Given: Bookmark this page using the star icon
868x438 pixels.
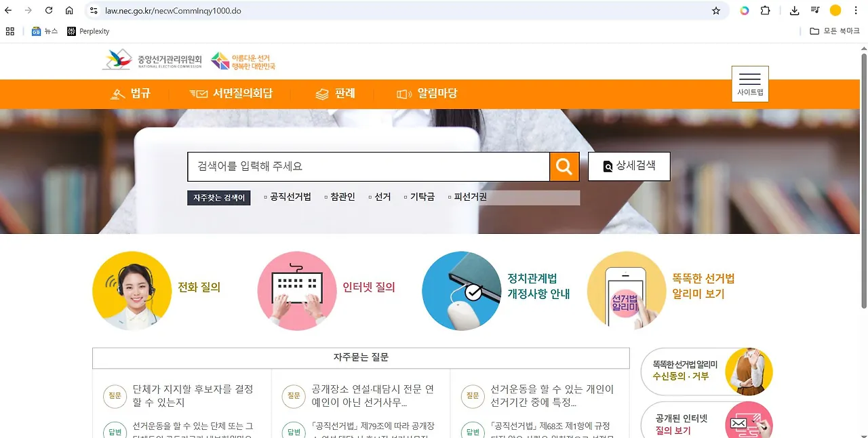Looking at the screenshot, I should [x=715, y=10].
